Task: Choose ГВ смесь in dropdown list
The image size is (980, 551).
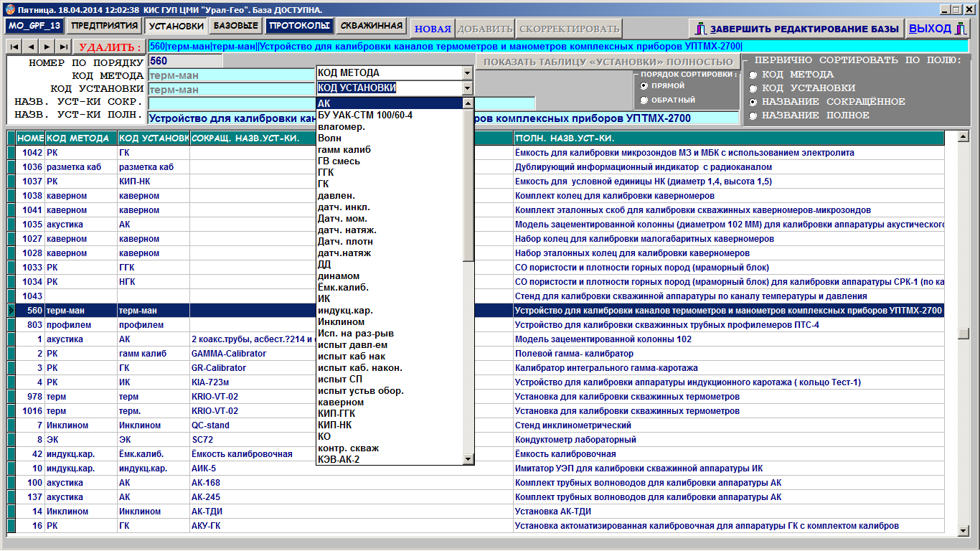Action: (390, 161)
